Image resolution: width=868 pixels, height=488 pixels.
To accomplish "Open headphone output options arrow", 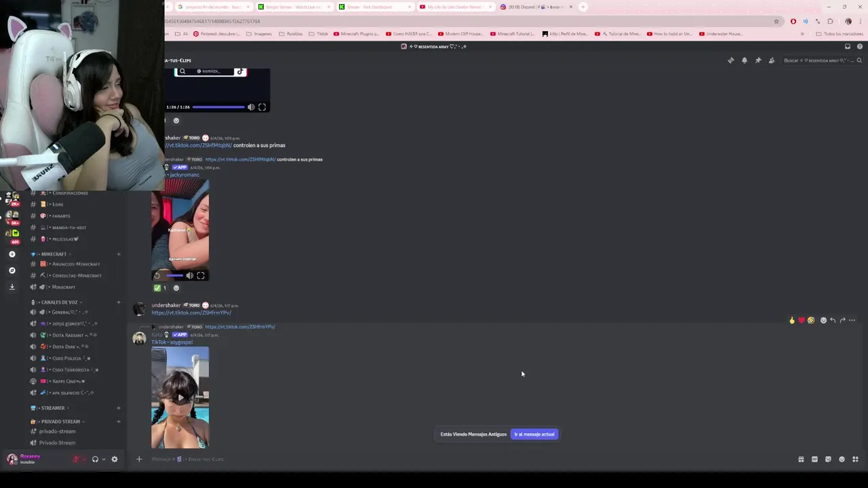I will tap(103, 460).
